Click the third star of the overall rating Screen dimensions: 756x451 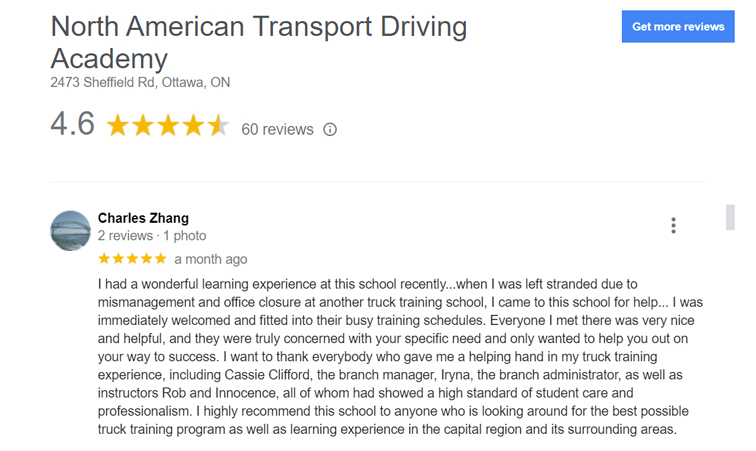168,126
